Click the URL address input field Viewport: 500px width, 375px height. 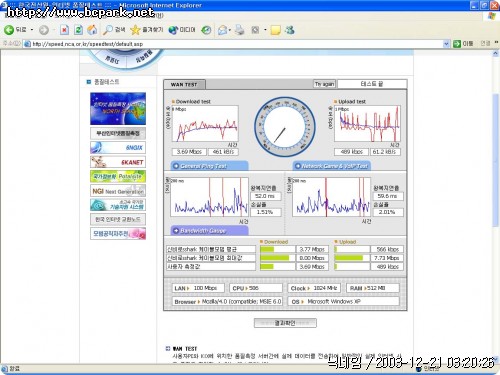(233, 44)
